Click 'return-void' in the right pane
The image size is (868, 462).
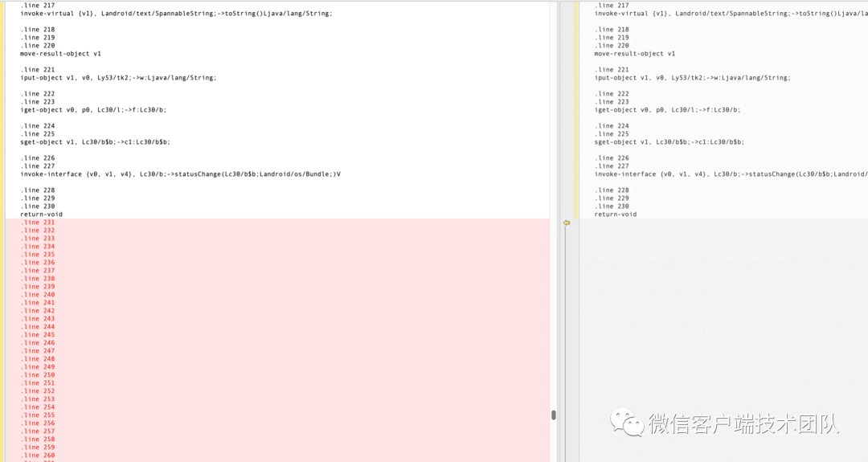(616, 215)
